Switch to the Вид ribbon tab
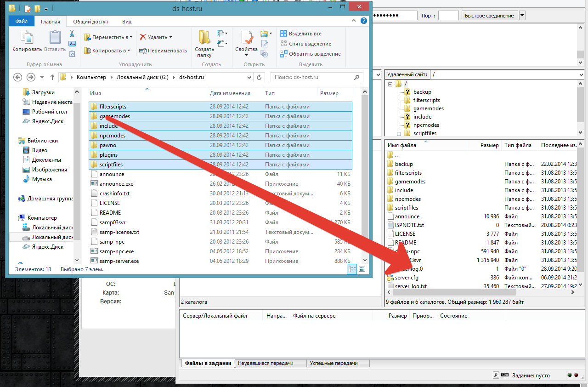Image resolution: width=588 pixels, height=387 pixels. 127,21
